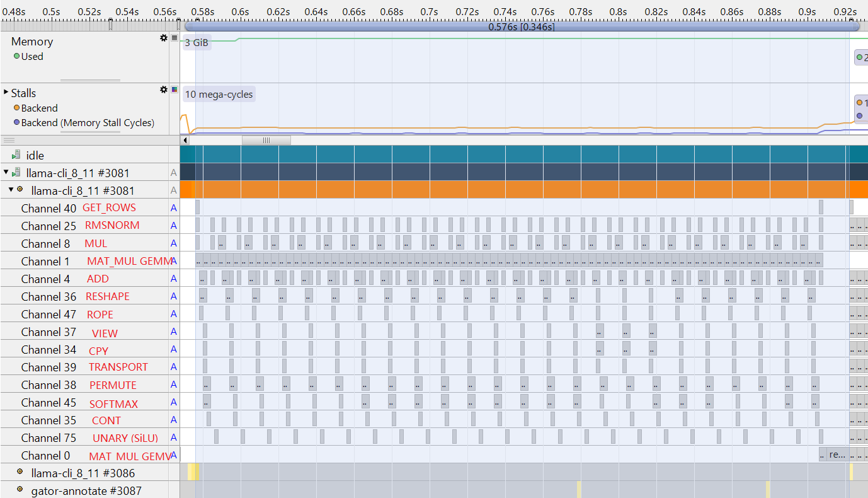
Task: Click the idle process icon
Action: click(x=16, y=155)
